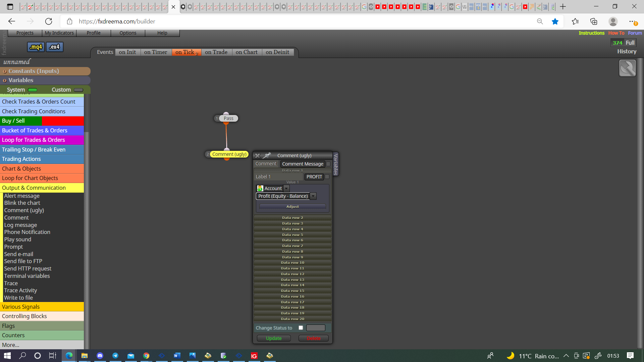Expand Data row 2 section

pyautogui.click(x=292, y=218)
